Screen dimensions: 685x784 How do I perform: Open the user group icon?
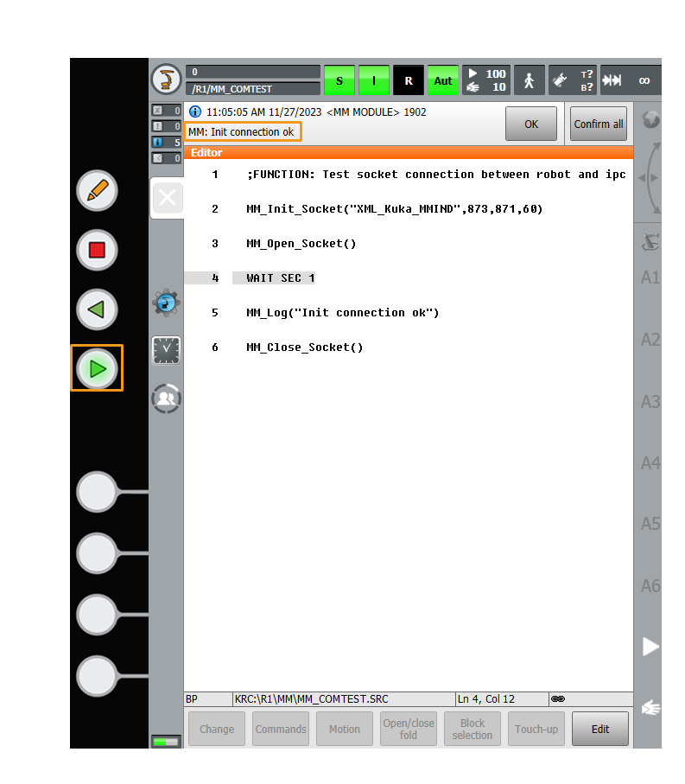point(167,398)
